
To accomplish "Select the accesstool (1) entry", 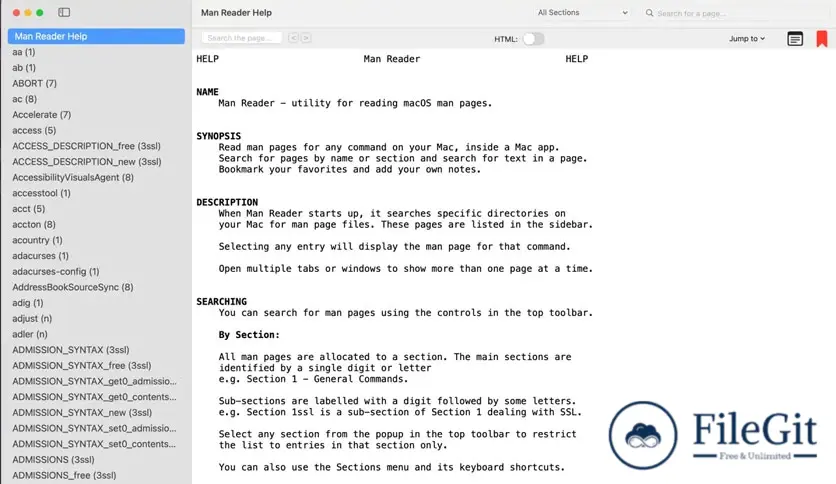I will click(x=42, y=193).
